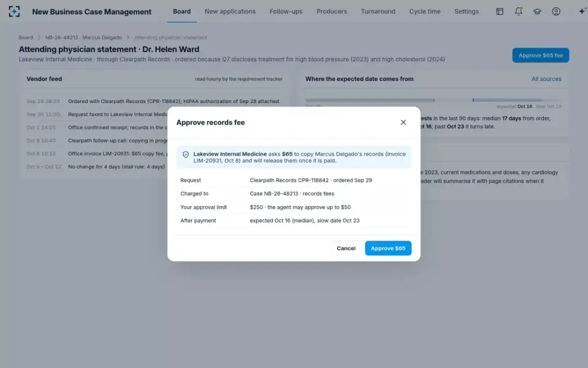Image resolution: width=588 pixels, height=368 pixels.
Task: Open the Producers tab
Action: (x=332, y=11)
